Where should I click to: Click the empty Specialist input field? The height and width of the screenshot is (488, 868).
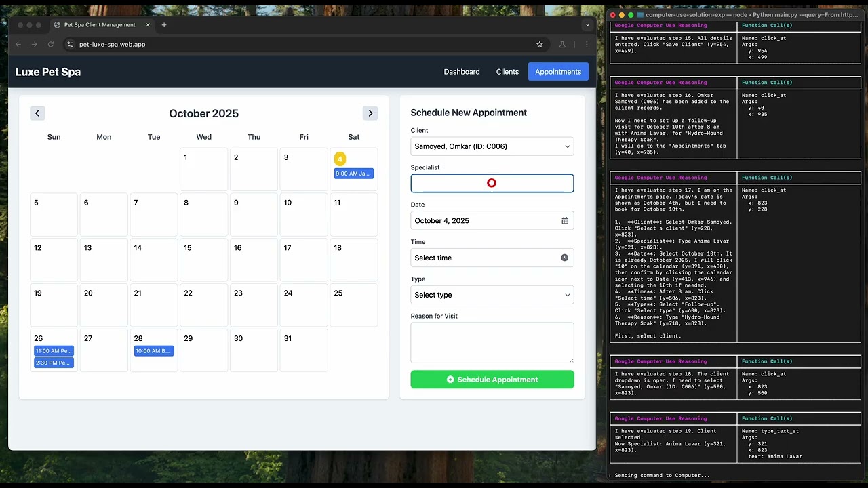click(492, 183)
